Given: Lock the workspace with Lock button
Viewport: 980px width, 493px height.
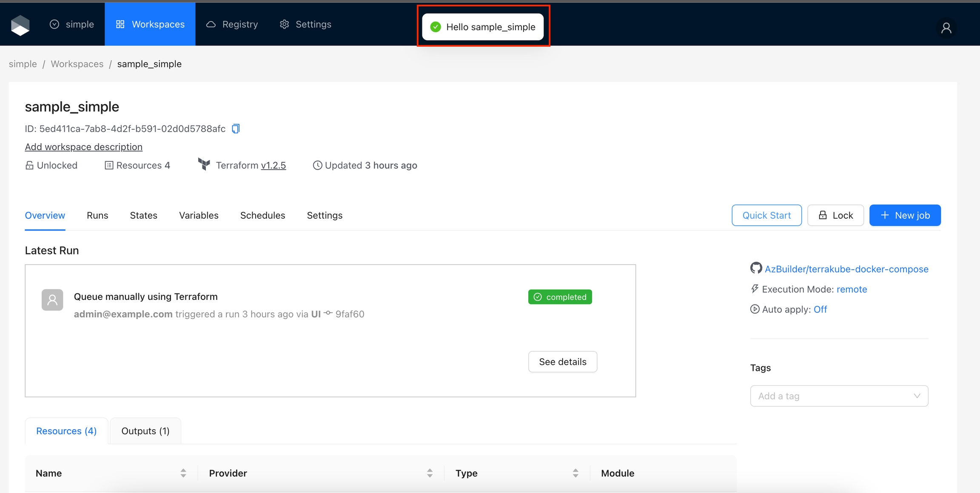Looking at the screenshot, I should tap(835, 215).
